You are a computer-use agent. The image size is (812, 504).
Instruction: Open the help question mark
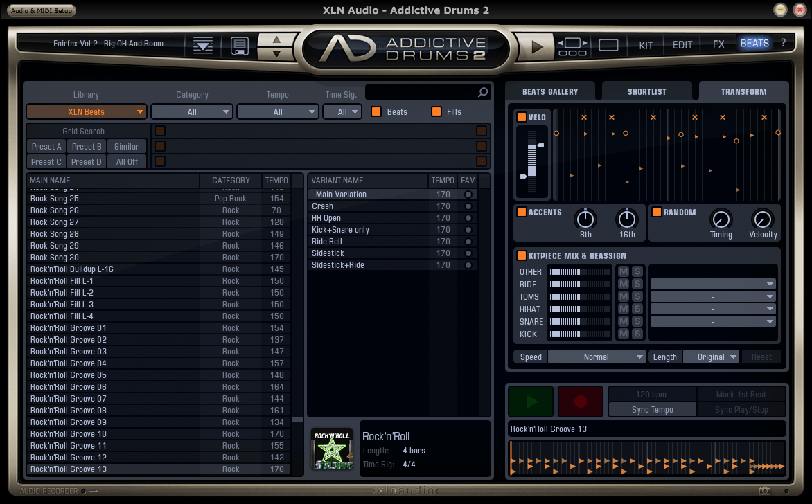[x=783, y=43]
